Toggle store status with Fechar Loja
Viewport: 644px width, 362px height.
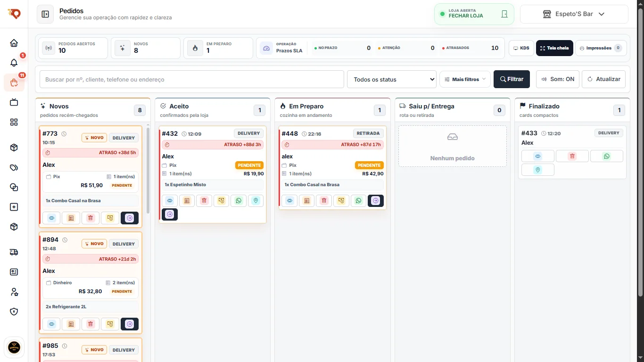point(474,14)
